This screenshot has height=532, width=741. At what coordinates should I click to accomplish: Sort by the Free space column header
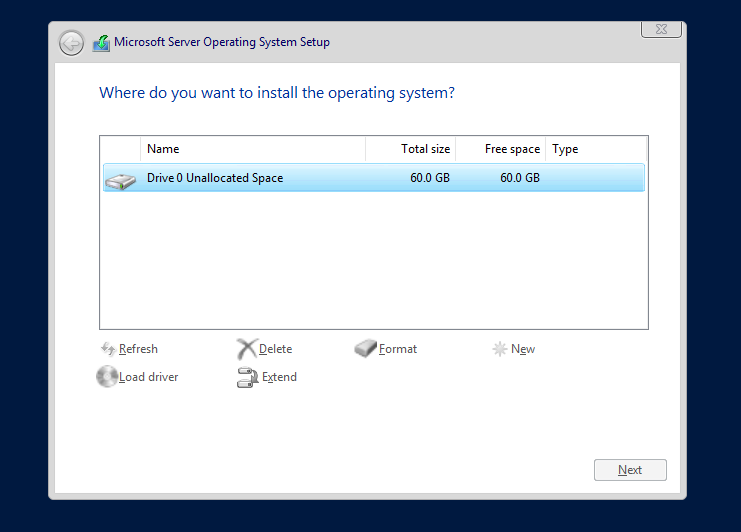coord(500,149)
